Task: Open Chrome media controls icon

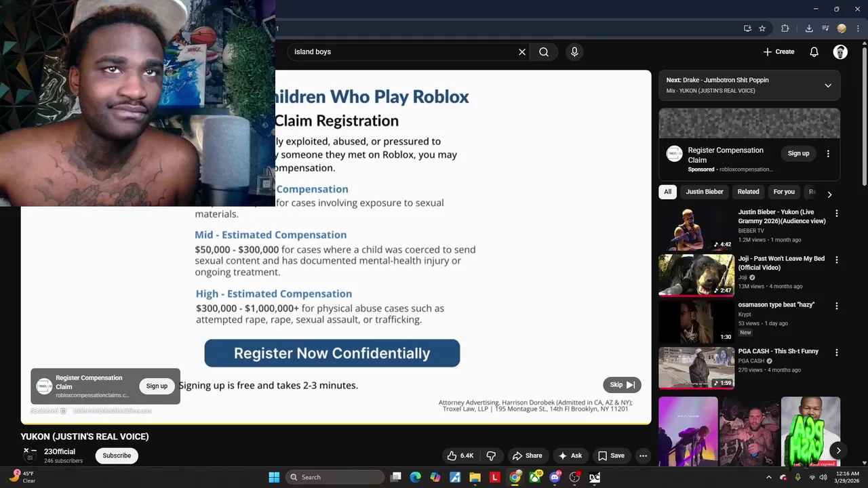Action: [x=825, y=28]
